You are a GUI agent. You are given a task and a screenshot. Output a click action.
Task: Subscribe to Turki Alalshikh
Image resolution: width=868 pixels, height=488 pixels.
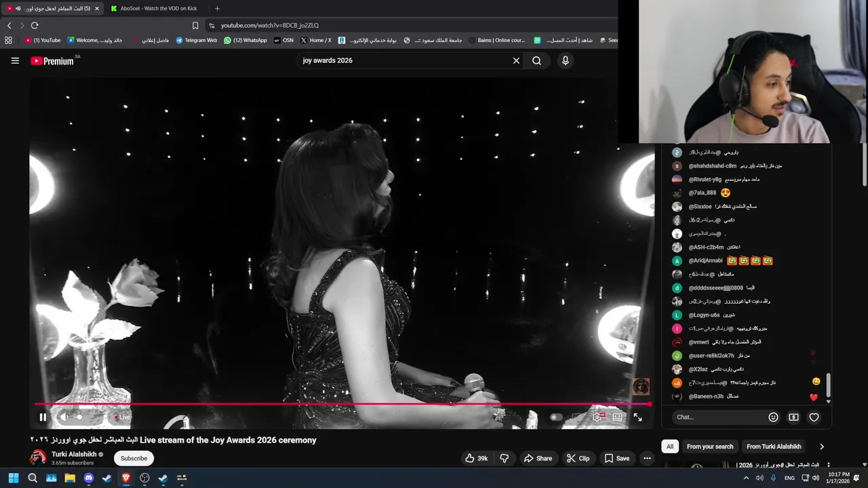click(134, 458)
